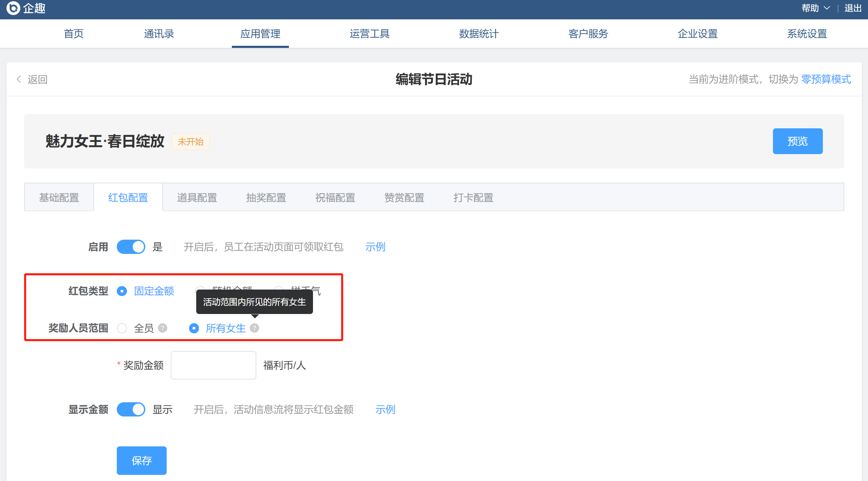Switch to 零预算模式 link
The width and height of the screenshot is (868, 481).
[826, 79]
